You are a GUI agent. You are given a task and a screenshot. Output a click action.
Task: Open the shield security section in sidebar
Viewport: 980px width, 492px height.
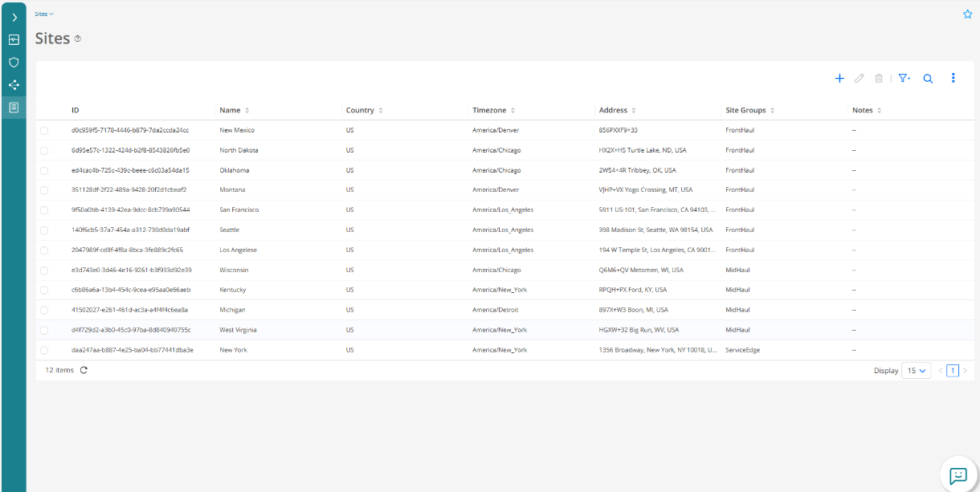pos(14,62)
